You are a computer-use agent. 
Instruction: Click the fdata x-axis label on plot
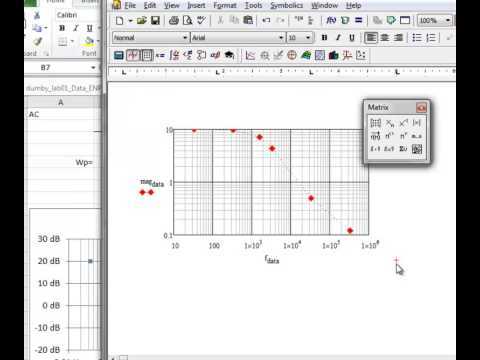pyautogui.click(x=272, y=259)
